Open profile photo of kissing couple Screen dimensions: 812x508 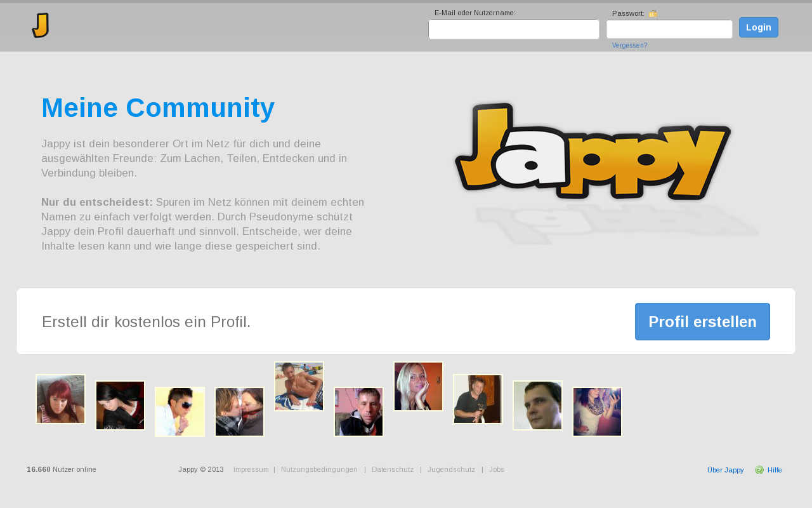click(x=239, y=411)
